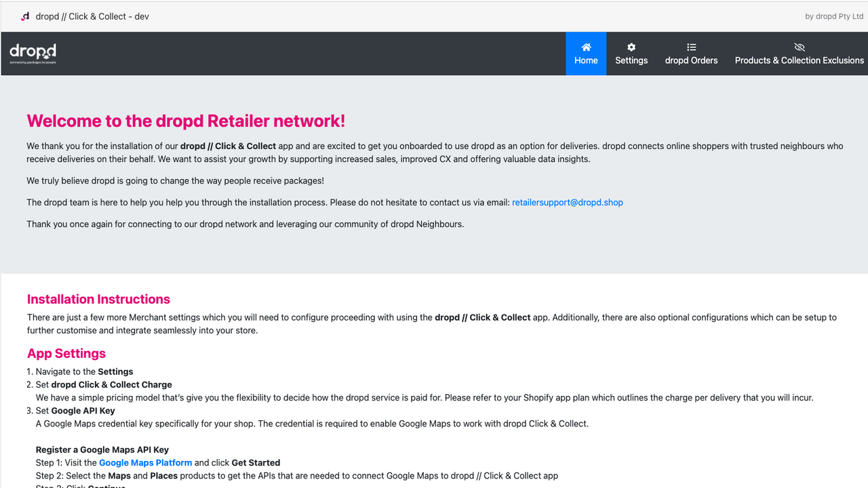
Task: Click the 'Thank you once again' paragraph
Action: pos(245,224)
